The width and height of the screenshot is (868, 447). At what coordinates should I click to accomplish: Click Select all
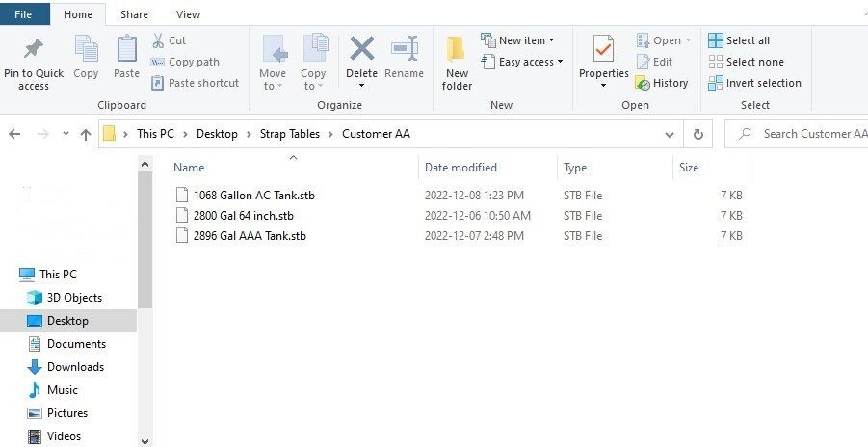739,40
